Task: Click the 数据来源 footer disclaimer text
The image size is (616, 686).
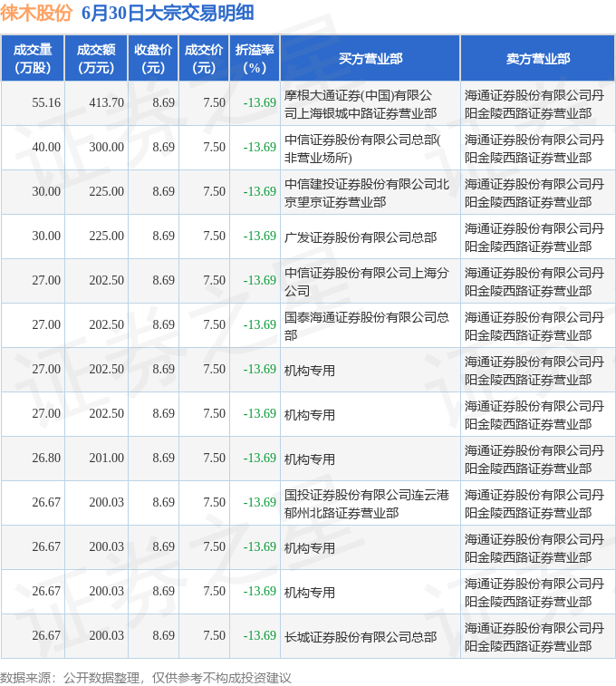Action: pos(146,678)
